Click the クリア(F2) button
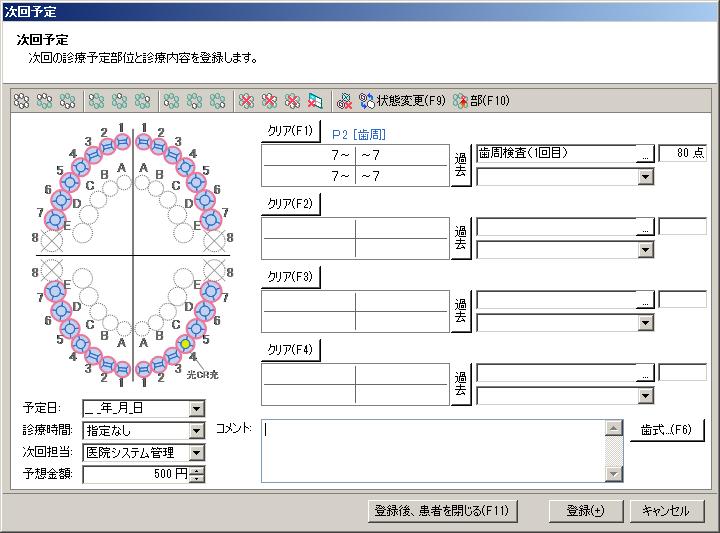720x533 pixels. point(290,204)
